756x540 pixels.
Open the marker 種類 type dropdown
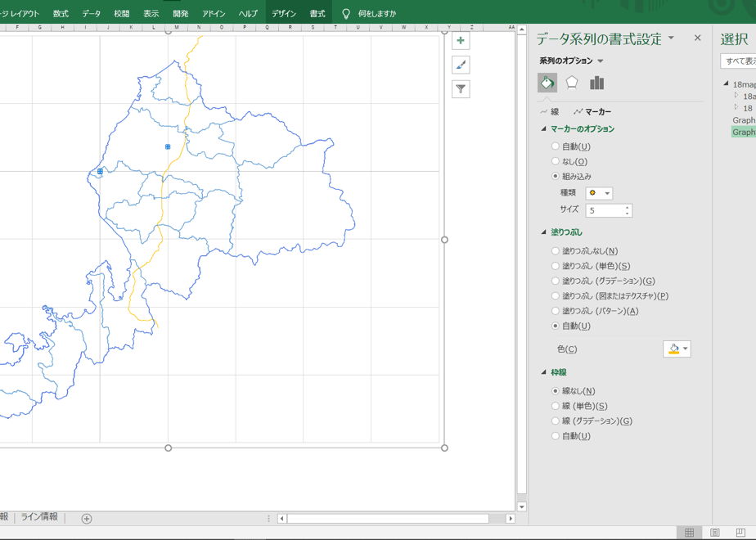[x=599, y=193]
